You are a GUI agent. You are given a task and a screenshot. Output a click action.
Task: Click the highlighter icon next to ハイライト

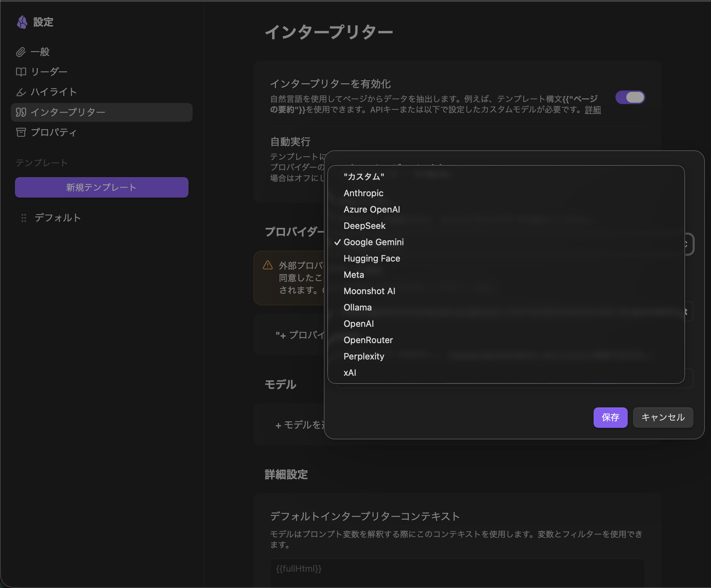click(x=21, y=92)
